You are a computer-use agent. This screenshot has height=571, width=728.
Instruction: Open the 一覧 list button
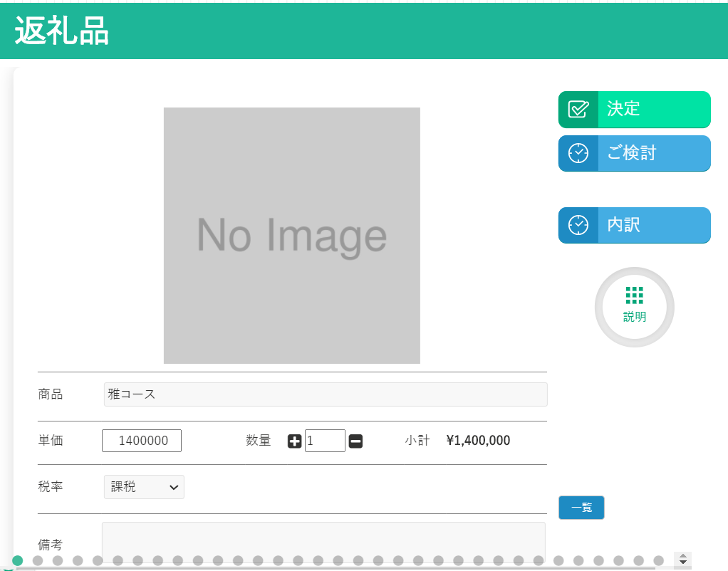[581, 508]
